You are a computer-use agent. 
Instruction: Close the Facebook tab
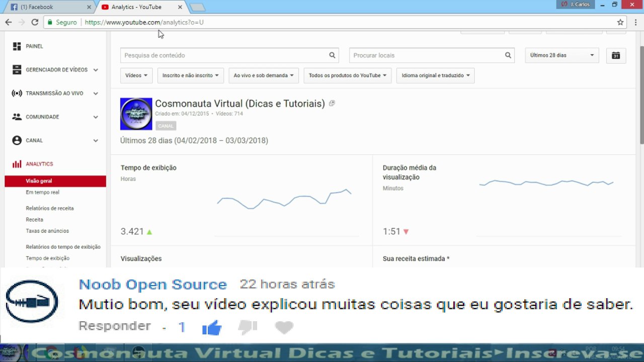click(x=89, y=7)
